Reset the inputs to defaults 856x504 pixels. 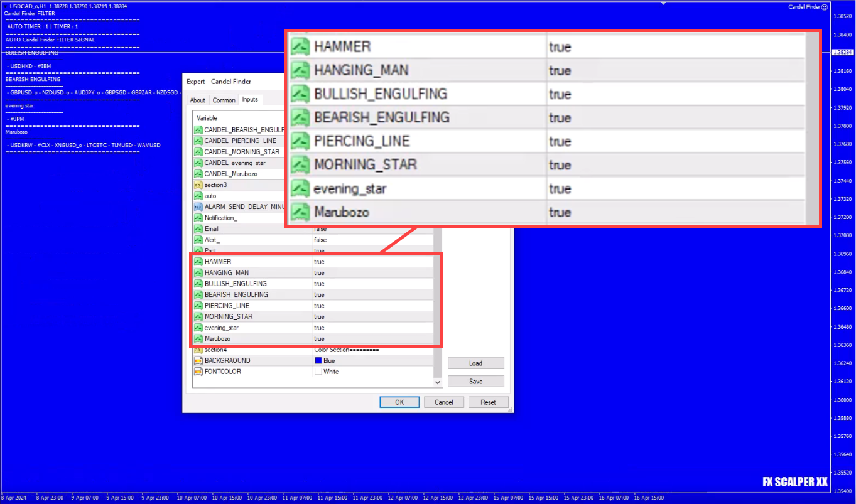(488, 402)
